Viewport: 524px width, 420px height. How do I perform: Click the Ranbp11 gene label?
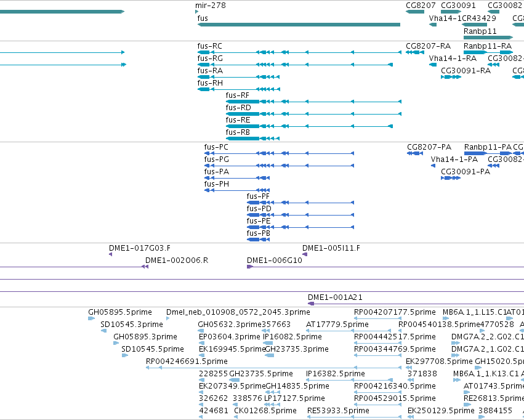(x=480, y=31)
